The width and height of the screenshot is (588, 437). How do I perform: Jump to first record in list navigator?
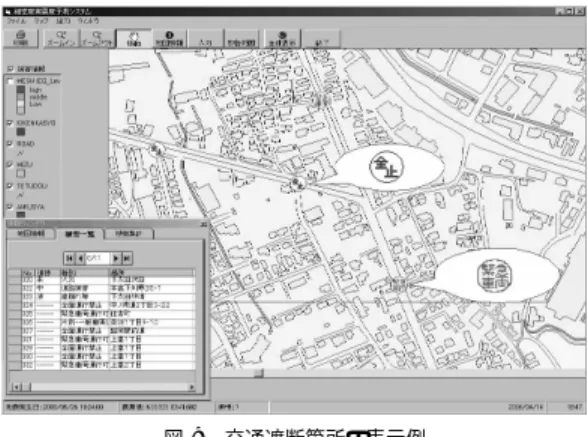click(69, 258)
